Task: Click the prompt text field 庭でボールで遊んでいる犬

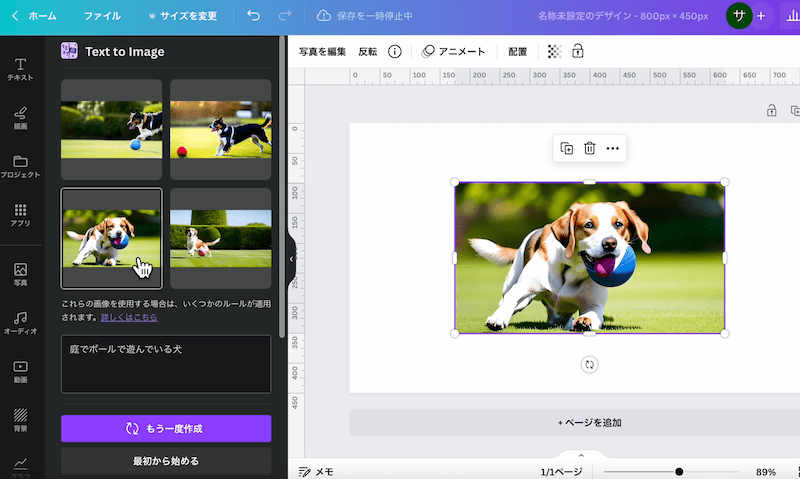Action: click(x=166, y=364)
